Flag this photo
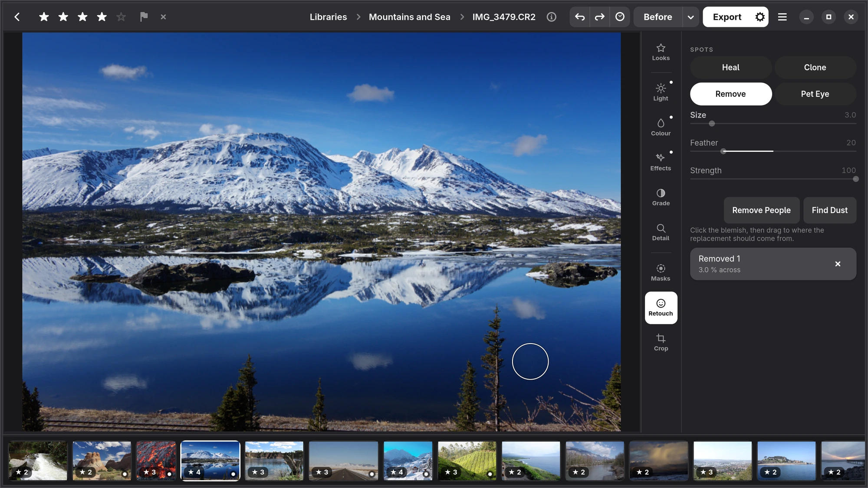 point(144,17)
